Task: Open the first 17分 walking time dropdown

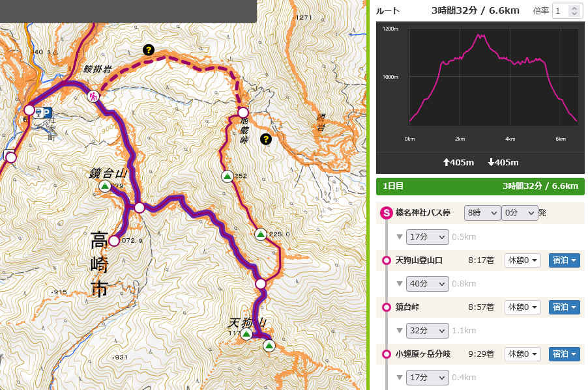Action: [x=427, y=236]
